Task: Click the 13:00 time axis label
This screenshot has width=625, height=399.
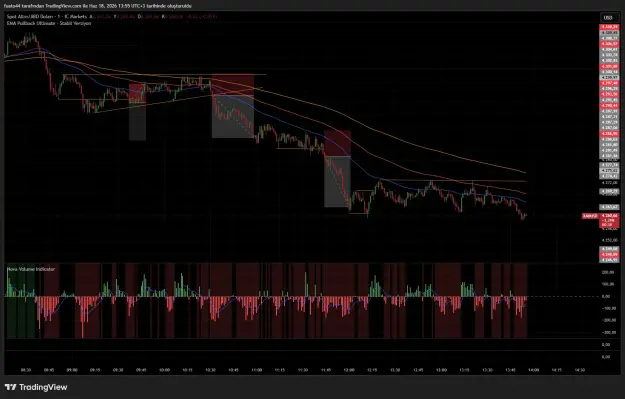Action: (441, 370)
